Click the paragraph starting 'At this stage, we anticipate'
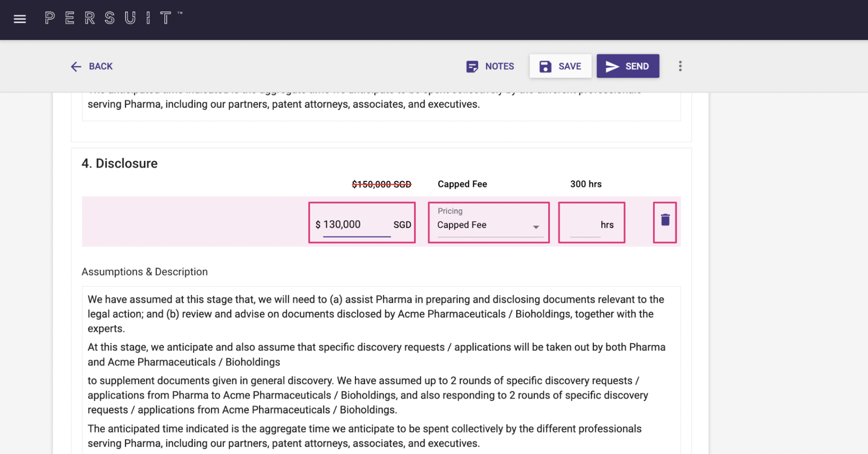Viewport: 868px width, 454px height. pyautogui.click(x=376, y=354)
